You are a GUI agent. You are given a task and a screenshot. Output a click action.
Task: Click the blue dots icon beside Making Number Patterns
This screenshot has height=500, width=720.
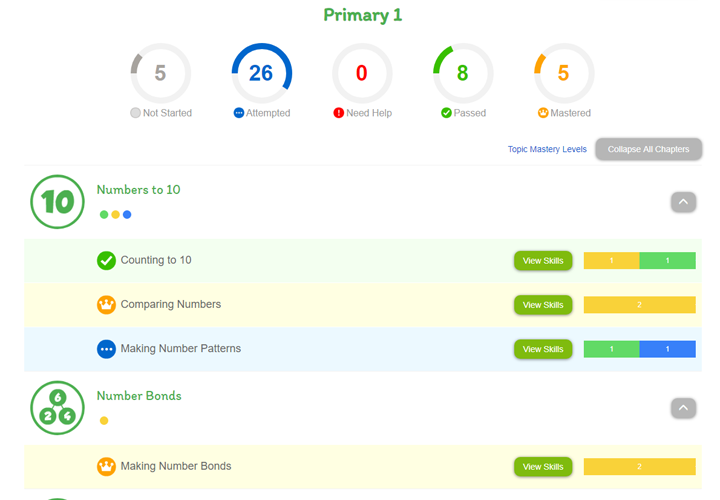(x=106, y=349)
